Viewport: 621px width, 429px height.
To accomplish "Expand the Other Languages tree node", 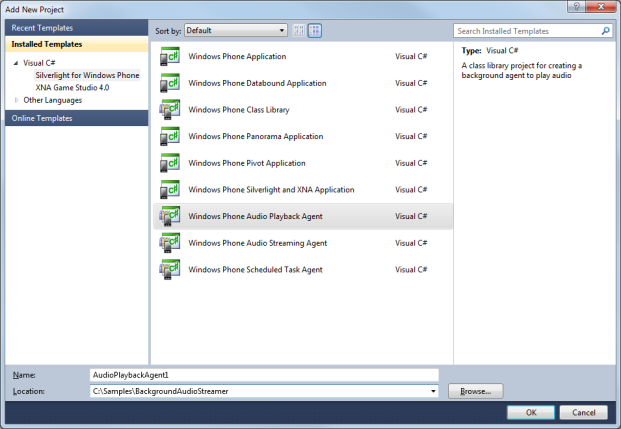I will point(16,100).
